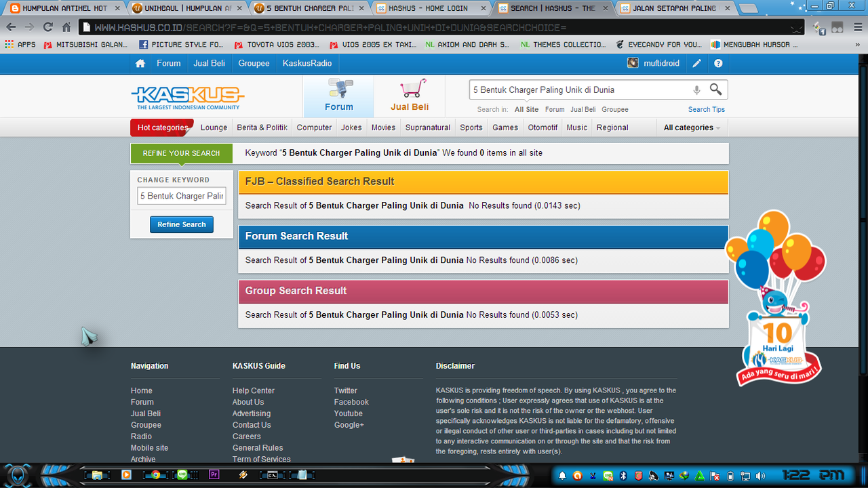Click the battery tray icon
868x488 pixels.
tap(730, 476)
